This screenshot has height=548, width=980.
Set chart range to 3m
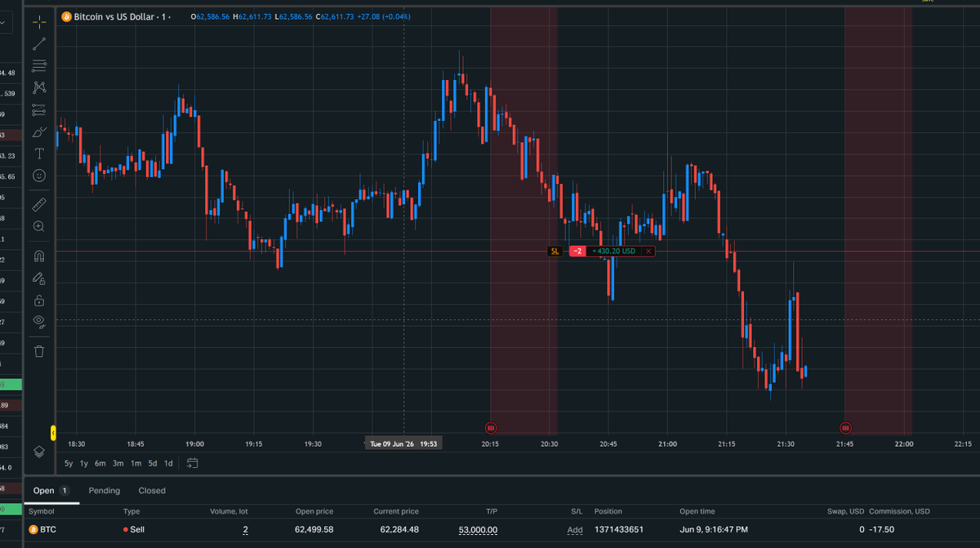pos(118,463)
